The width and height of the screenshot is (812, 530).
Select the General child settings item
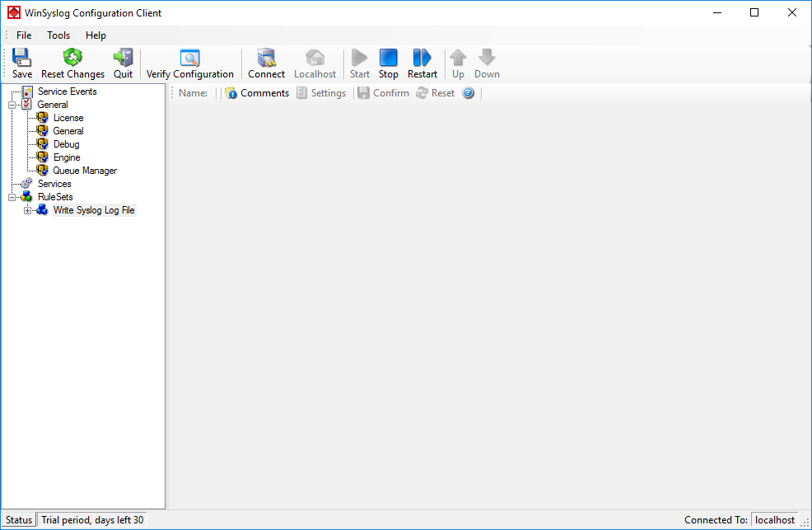68,131
